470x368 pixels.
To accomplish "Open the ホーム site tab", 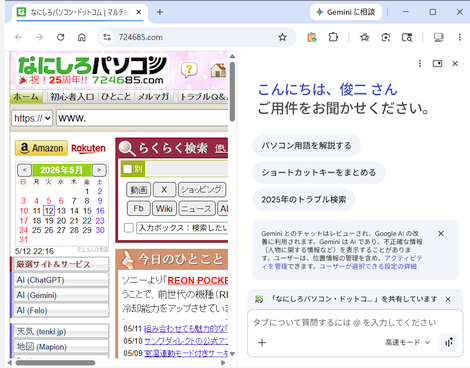I will coord(27,97).
